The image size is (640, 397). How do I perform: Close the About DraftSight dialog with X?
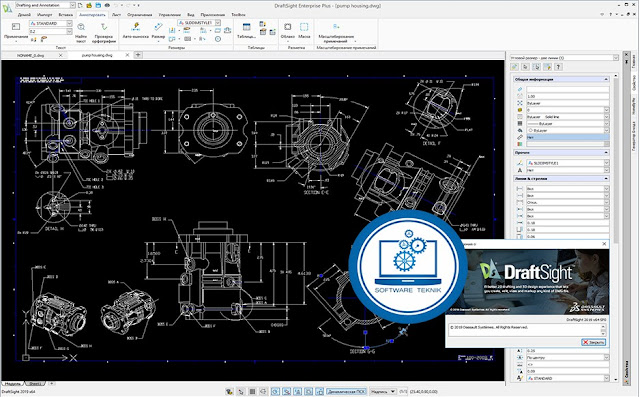(604, 244)
